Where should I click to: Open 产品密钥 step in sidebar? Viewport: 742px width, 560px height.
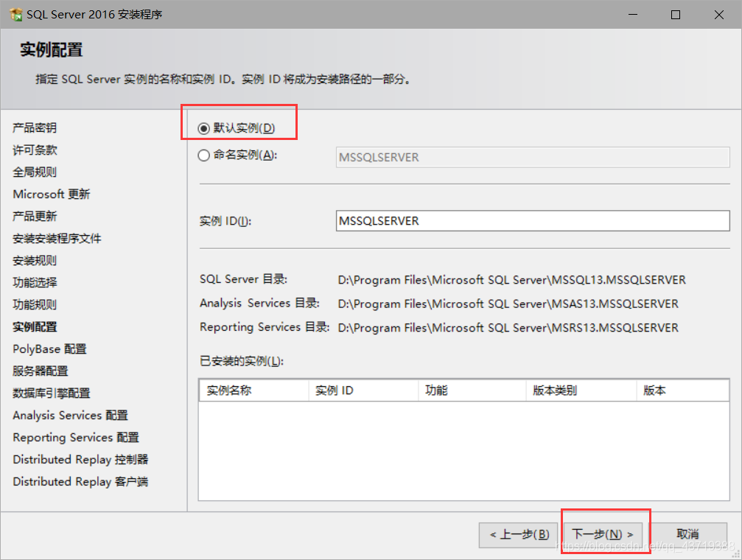click(x=35, y=127)
